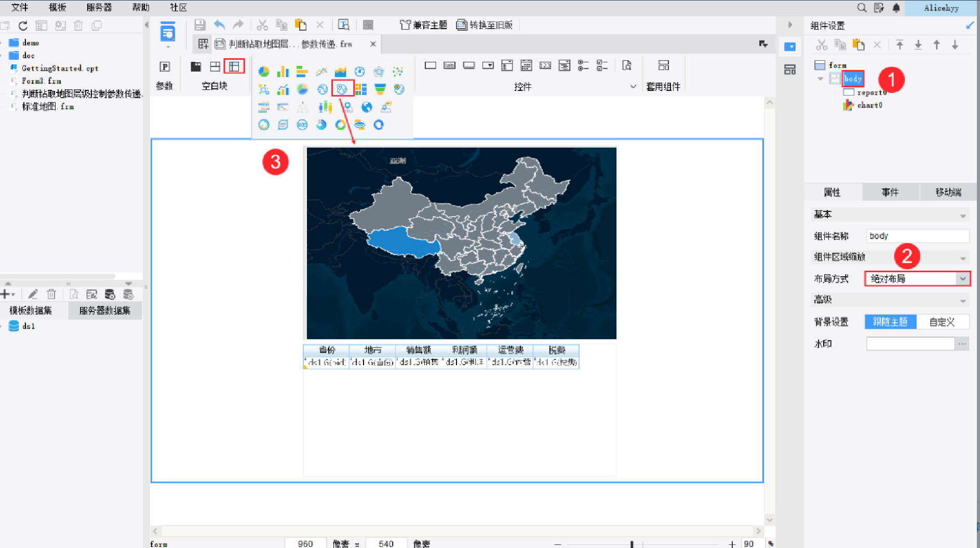Click the 兼容主题 button
Image resolution: width=980 pixels, height=548 pixels.
(424, 25)
